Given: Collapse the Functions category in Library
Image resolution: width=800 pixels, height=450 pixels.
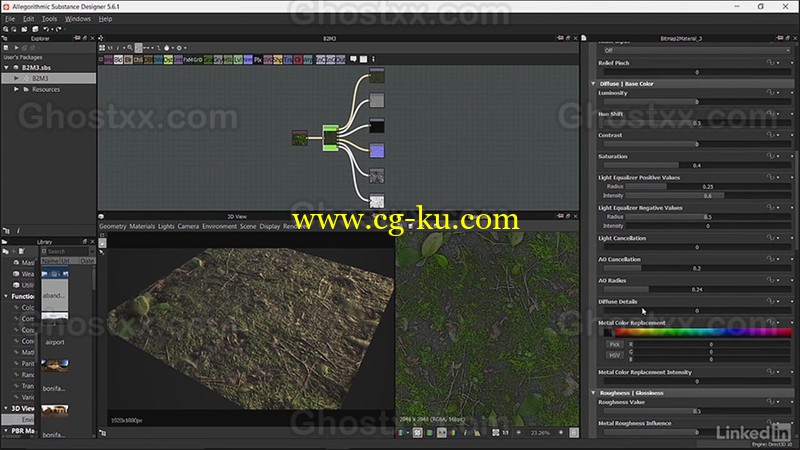Looking at the screenshot, I should pyautogui.click(x=6, y=296).
